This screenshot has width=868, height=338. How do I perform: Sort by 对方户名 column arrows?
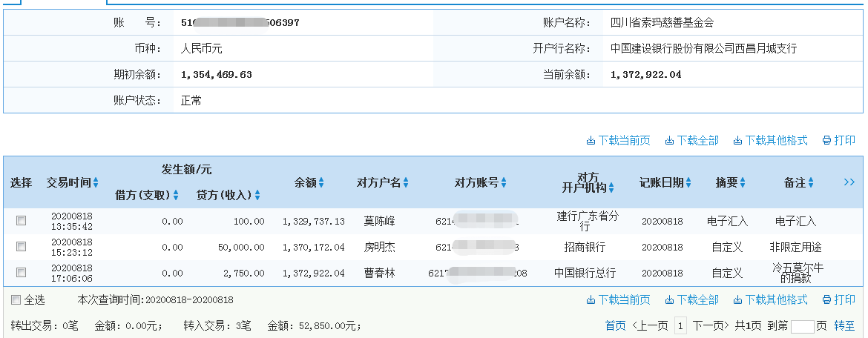coord(406,182)
